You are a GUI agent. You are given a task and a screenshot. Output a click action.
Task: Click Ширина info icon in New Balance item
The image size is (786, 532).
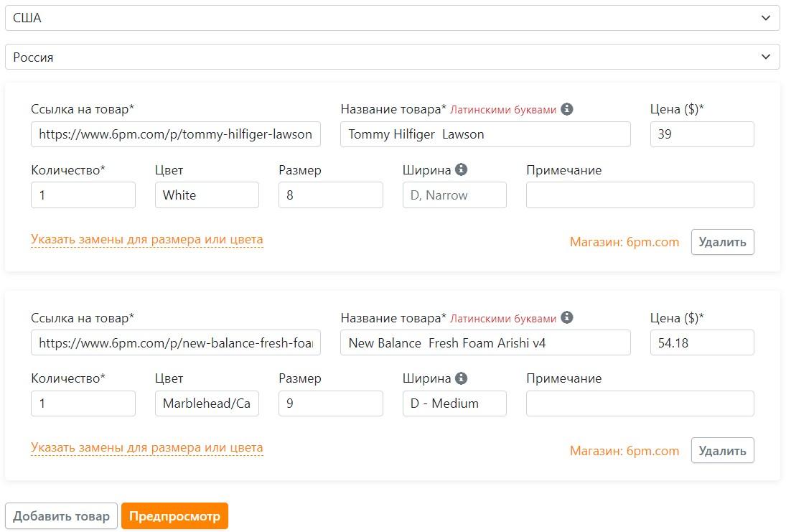[x=461, y=378]
